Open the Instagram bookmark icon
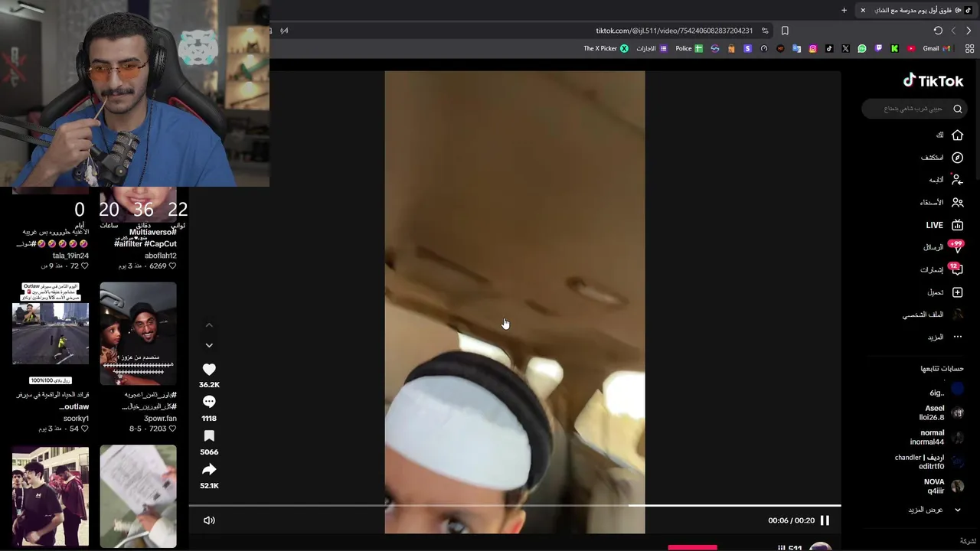The width and height of the screenshot is (980, 551). point(812,48)
